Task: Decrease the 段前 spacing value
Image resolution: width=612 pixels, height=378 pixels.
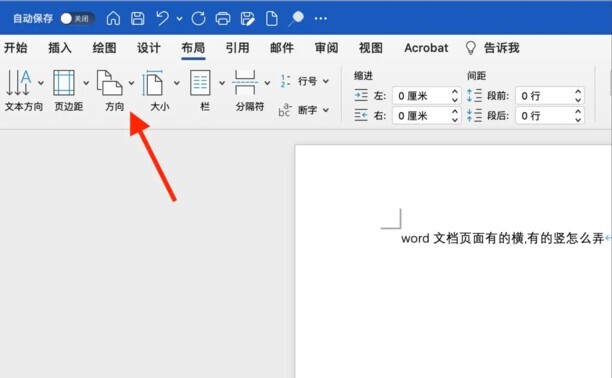Action: pyautogui.click(x=578, y=100)
